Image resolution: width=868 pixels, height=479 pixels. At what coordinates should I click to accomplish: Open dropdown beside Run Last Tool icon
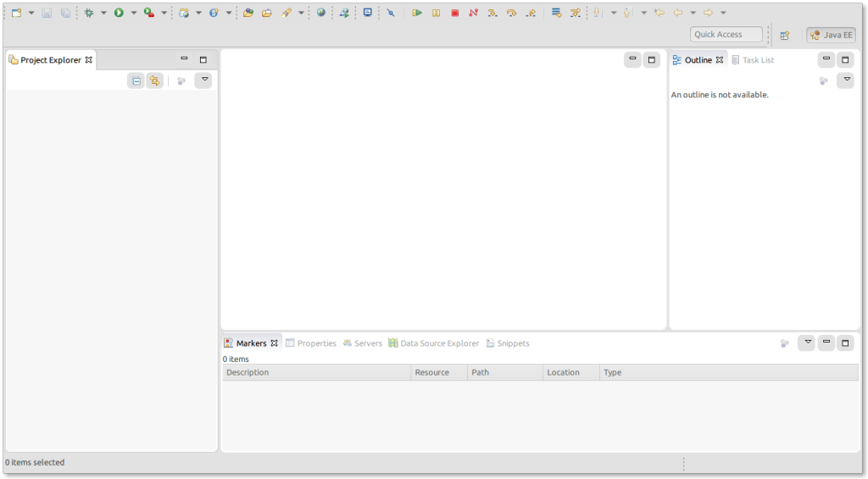(164, 13)
